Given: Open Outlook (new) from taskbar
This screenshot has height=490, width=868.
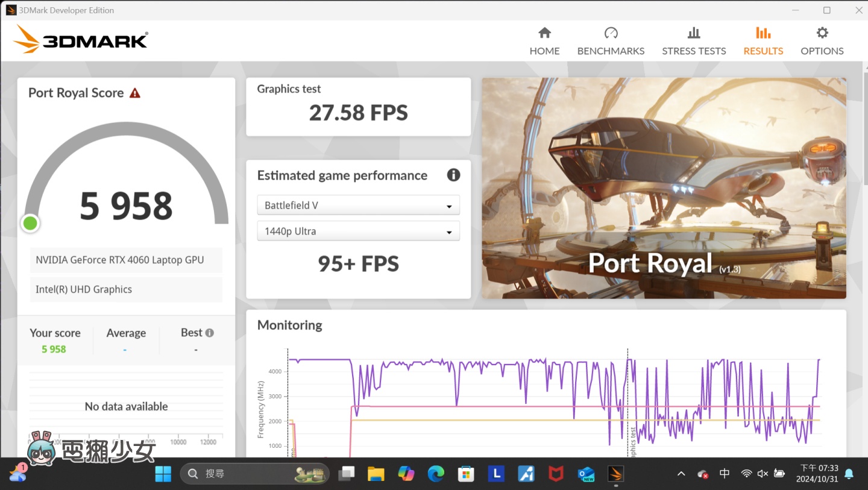Looking at the screenshot, I should (x=585, y=474).
